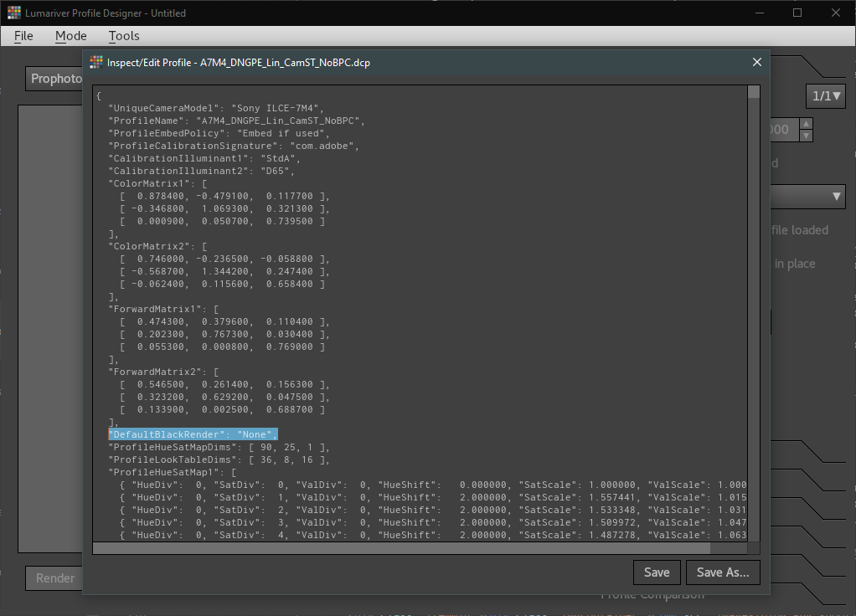Close the main Profile Designer window
Screen dimensions: 856x616
(x=836, y=13)
